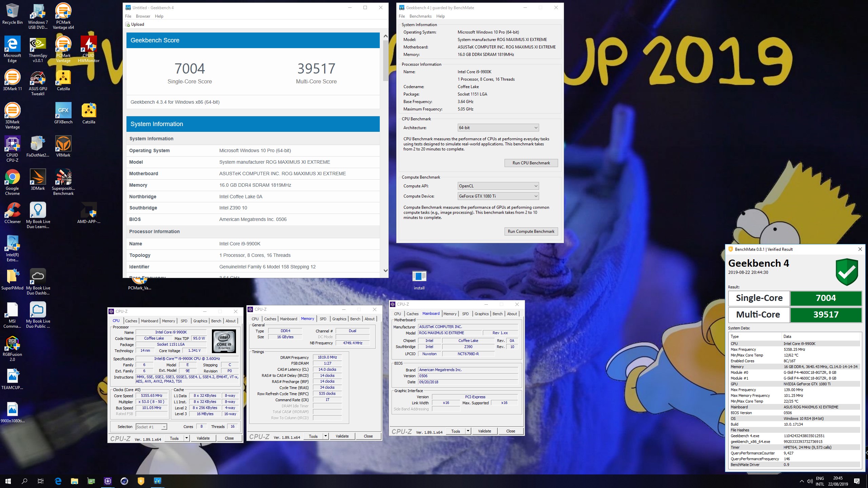Expand the Tools arrow in CPU-Z CPU window
The height and width of the screenshot is (488, 868).
186,438
